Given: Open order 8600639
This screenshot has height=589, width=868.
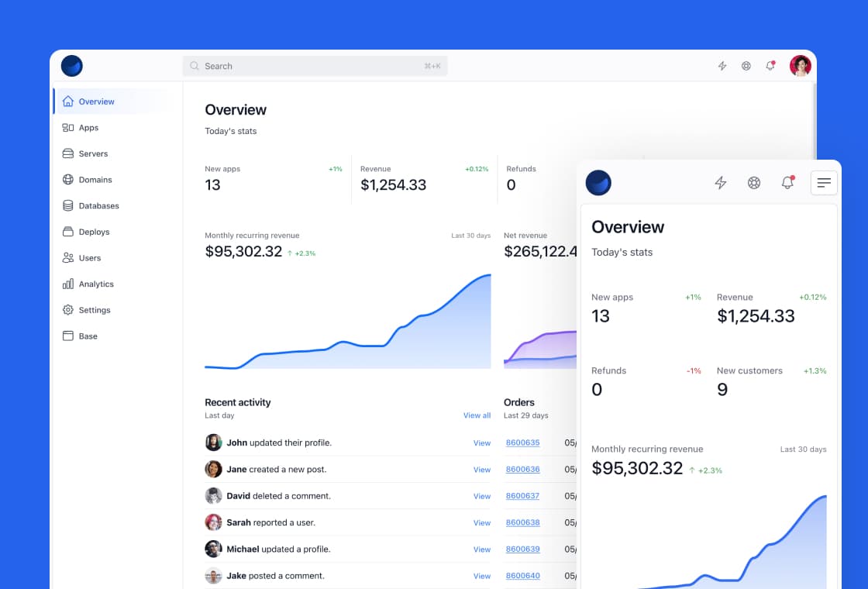Looking at the screenshot, I should pyautogui.click(x=522, y=549).
